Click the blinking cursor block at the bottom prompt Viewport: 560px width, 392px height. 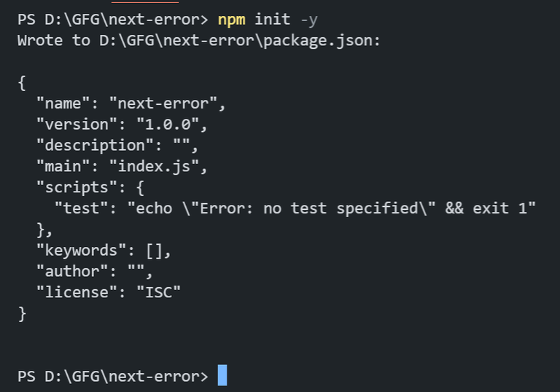pos(222,375)
